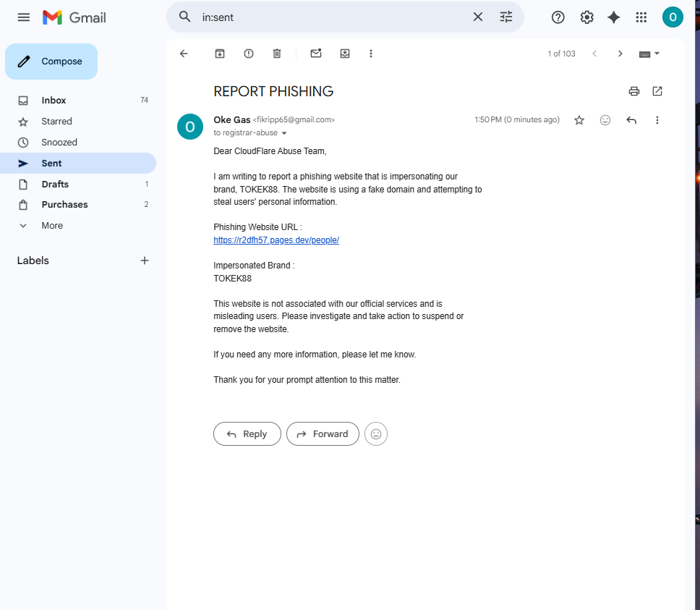Mark the email as unread
Screen dimensions: 700x610
(316, 53)
